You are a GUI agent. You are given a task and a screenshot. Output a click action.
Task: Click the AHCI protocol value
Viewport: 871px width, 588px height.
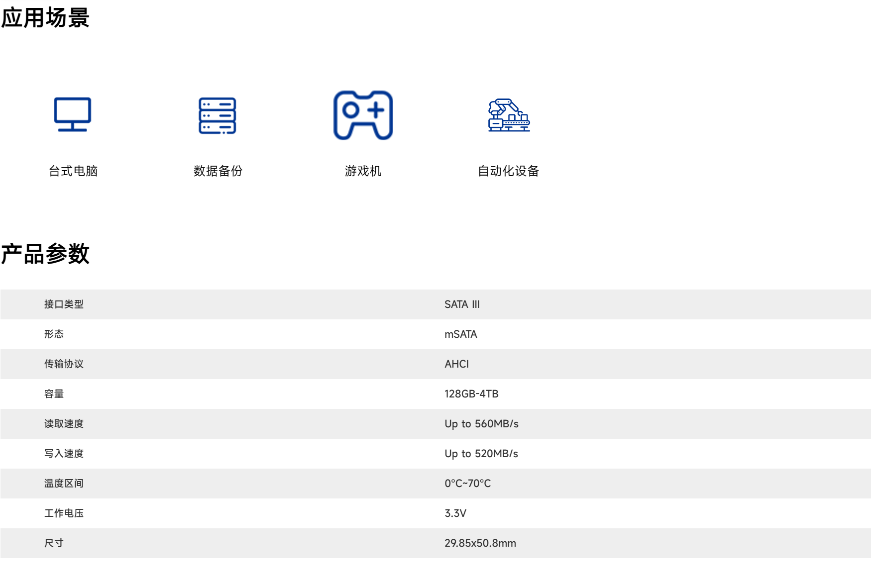[456, 364]
